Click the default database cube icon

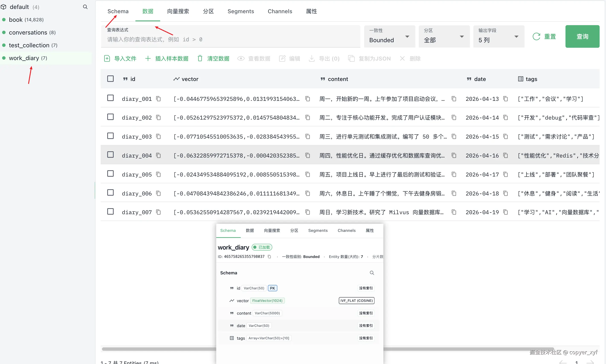[x=3, y=7]
